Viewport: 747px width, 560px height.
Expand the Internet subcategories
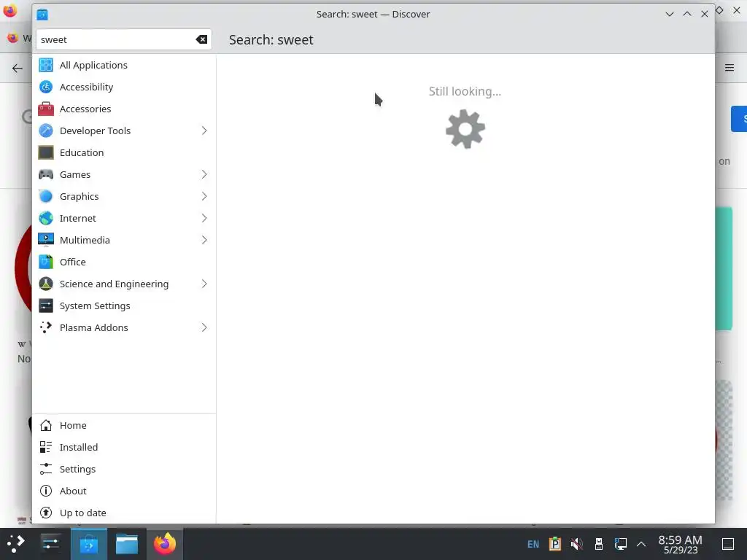tap(204, 219)
